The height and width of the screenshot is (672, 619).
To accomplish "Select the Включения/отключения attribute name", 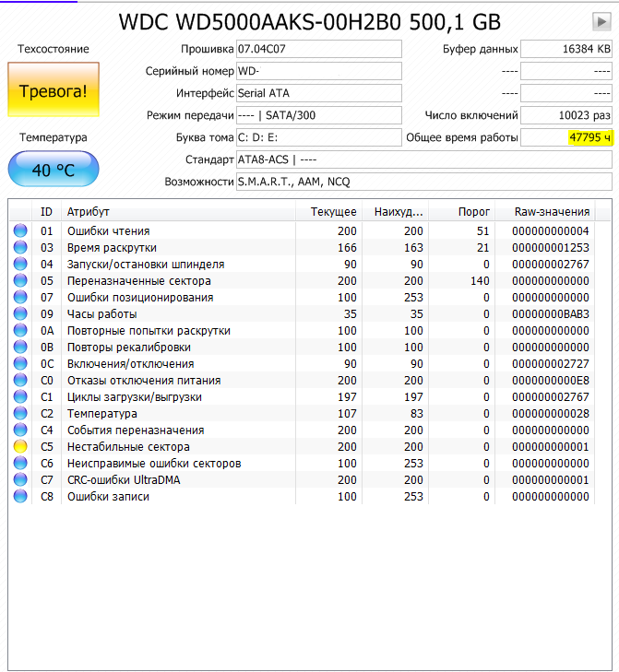I will [x=131, y=364].
